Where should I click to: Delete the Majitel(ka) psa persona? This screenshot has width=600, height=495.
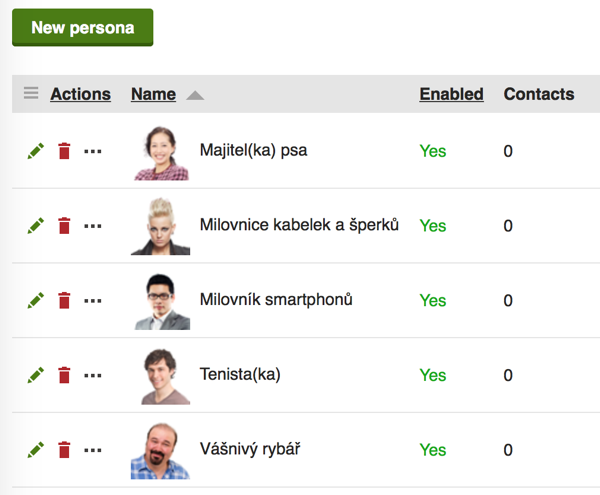pos(64,151)
